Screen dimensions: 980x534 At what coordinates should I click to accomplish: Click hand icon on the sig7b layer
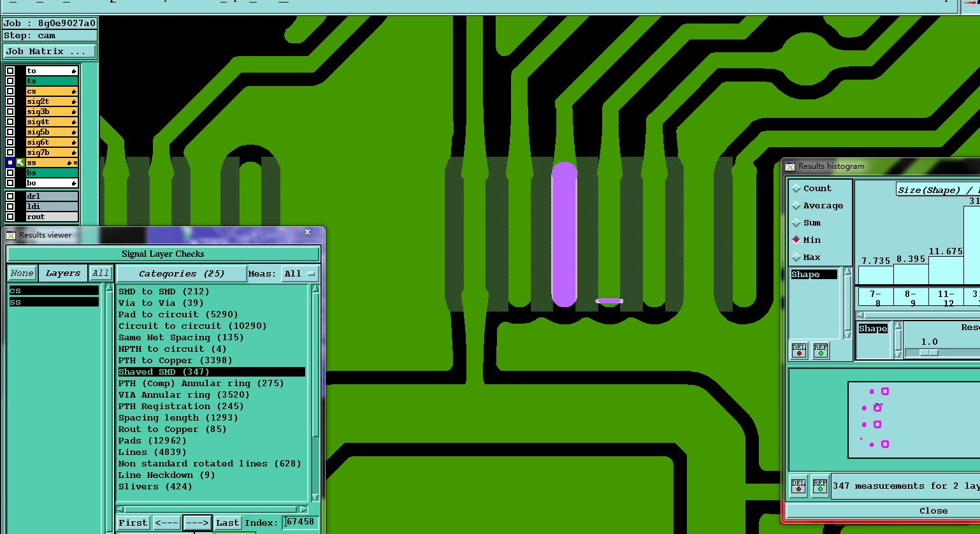(74, 152)
